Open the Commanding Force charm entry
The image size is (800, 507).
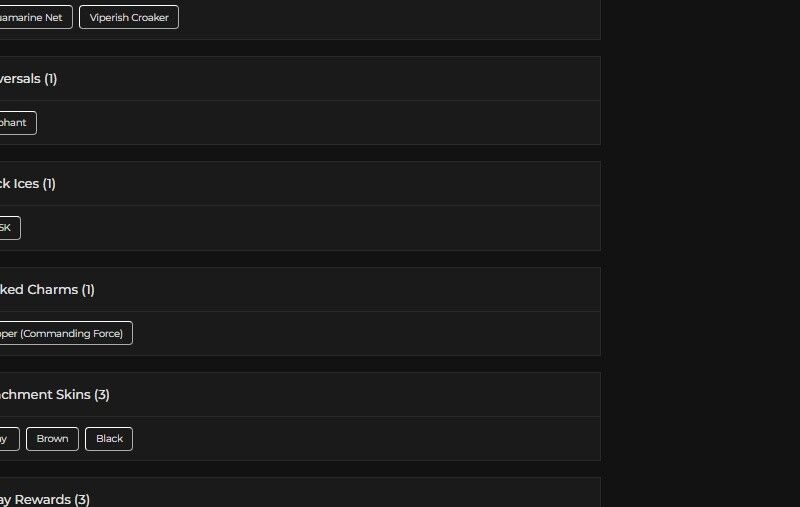click(x=64, y=334)
